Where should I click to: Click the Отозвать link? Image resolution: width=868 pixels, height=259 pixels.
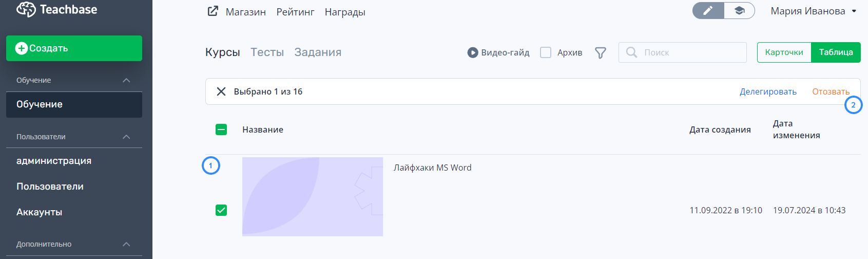point(831,91)
